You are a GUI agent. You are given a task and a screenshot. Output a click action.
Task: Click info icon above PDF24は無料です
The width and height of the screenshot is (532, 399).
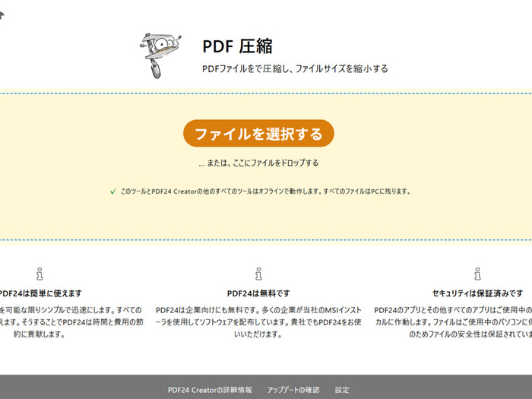[x=258, y=274]
